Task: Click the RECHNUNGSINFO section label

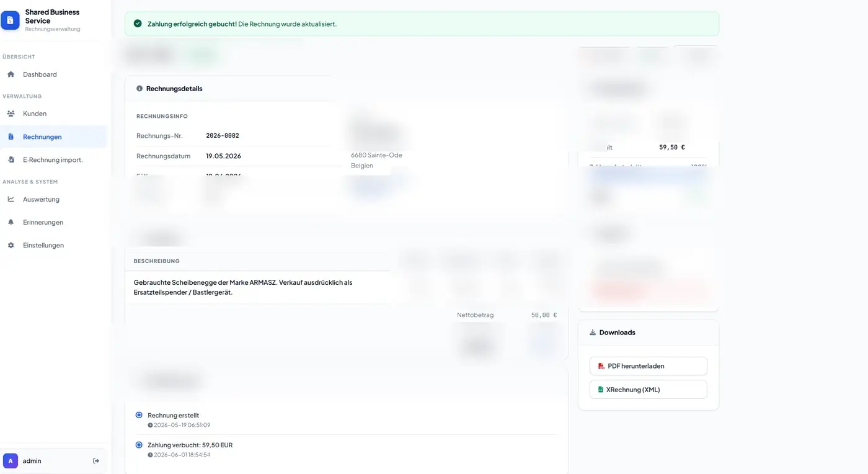Action: click(162, 116)
